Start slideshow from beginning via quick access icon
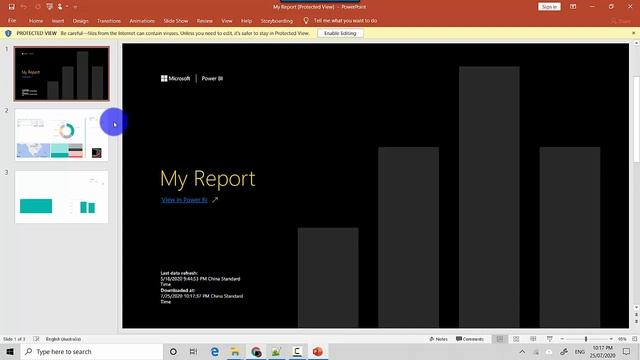This screenshot has width=640, height=360. [x=49, y=7]
